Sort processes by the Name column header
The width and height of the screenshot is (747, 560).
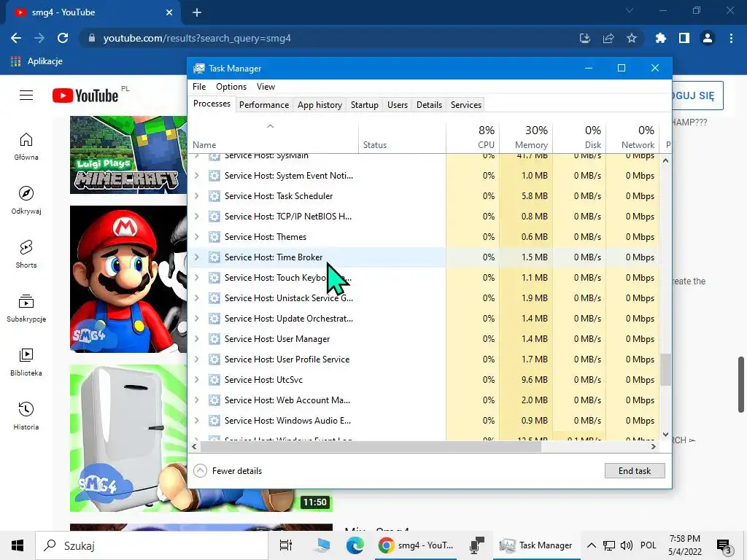coord(274,137)
